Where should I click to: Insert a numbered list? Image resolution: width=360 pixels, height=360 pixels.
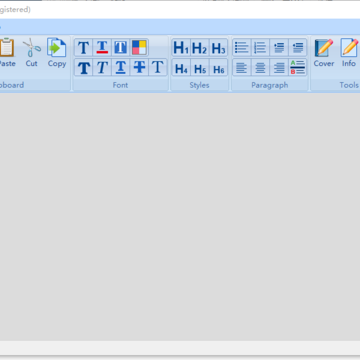(x=260, y=48)
